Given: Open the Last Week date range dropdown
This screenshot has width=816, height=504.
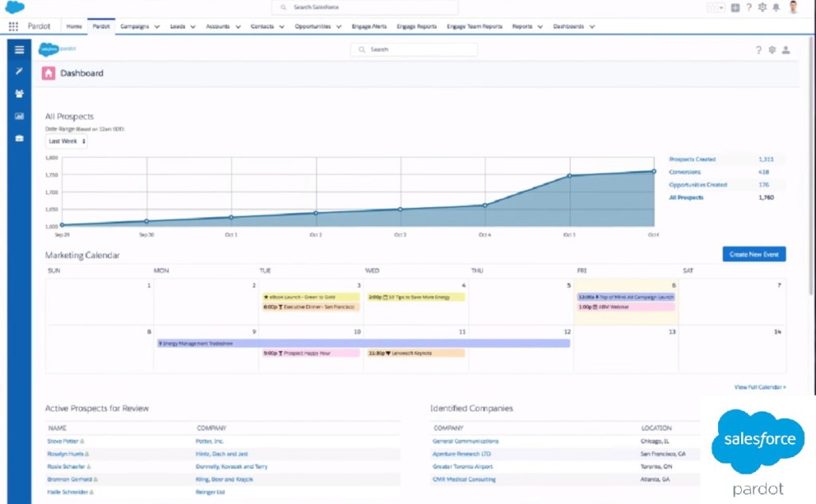Looking at the screenshot, I should click(x=65, y=140).
